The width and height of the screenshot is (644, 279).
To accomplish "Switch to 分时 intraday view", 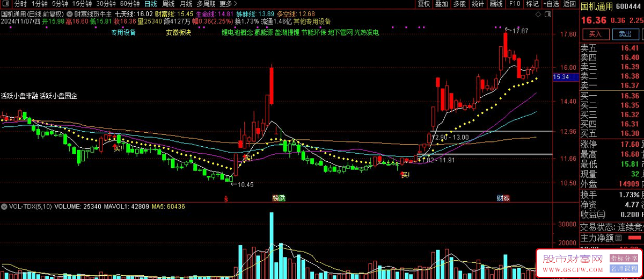I will click(x=20, y=4).
